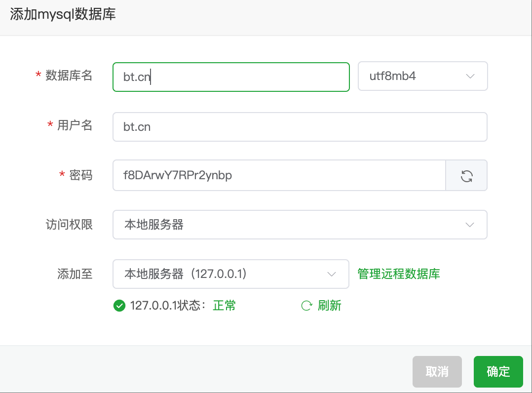532x393 pixels.
Task: Click into the 用户名 text field
Action: coord(300,127)
